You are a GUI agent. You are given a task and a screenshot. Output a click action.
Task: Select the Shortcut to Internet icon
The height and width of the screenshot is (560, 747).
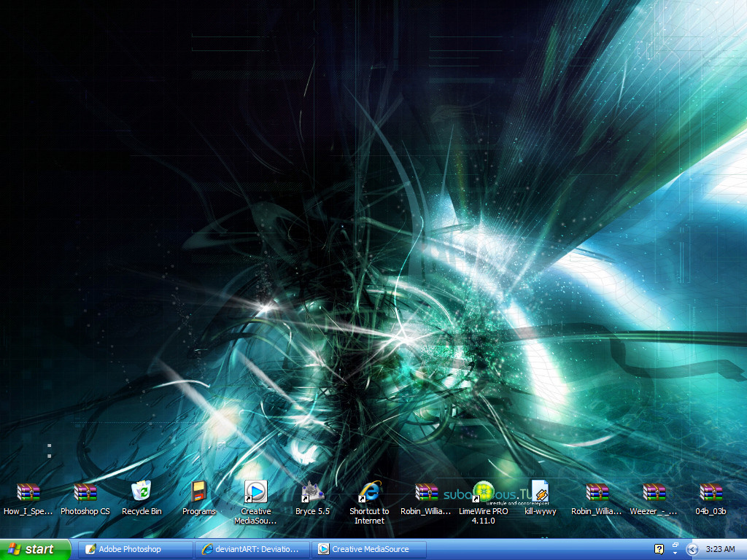point(370,491)
